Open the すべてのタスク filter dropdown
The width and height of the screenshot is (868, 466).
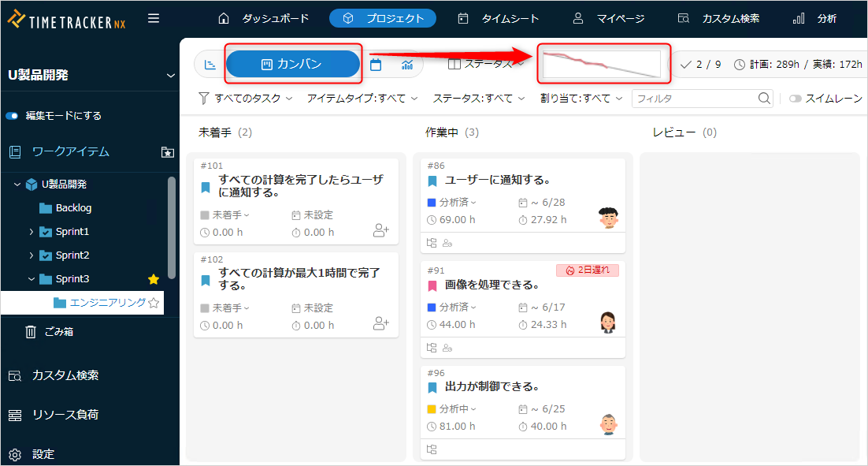pos(245,99)
